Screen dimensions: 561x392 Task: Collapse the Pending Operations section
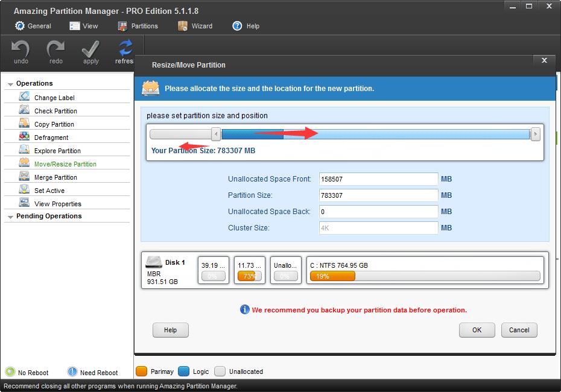point(10,217)
